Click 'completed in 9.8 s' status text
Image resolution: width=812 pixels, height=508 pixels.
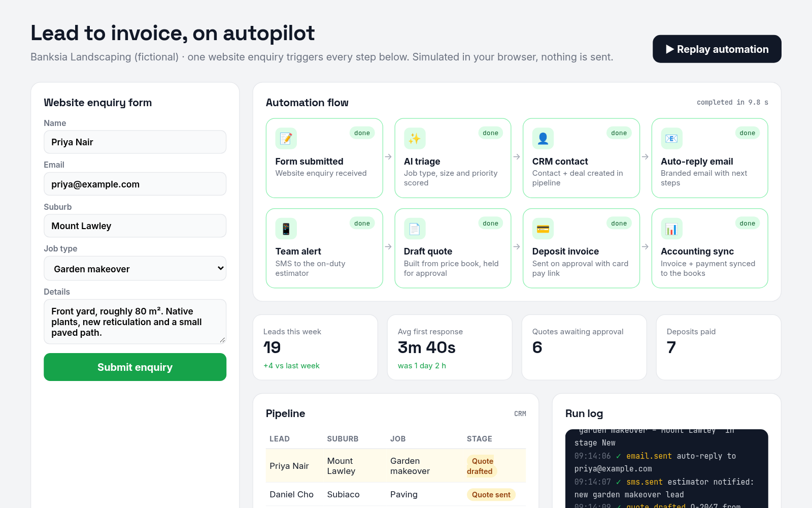732,103
